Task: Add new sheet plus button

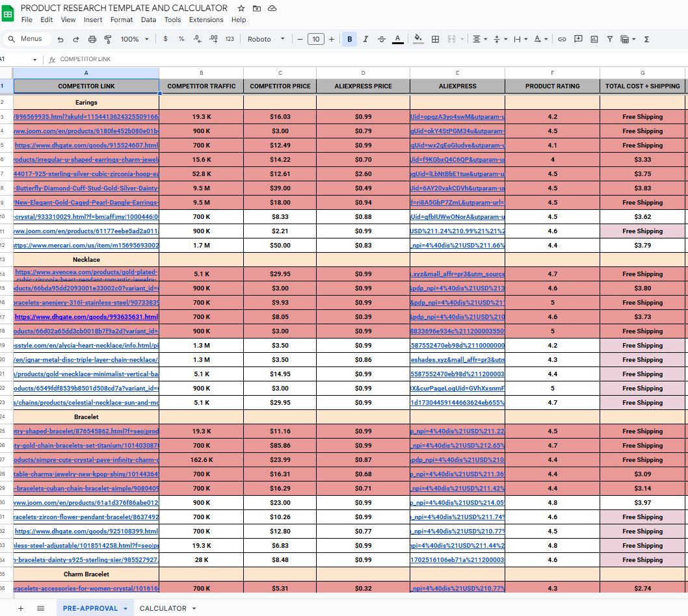Action: (x=21, y=608)
